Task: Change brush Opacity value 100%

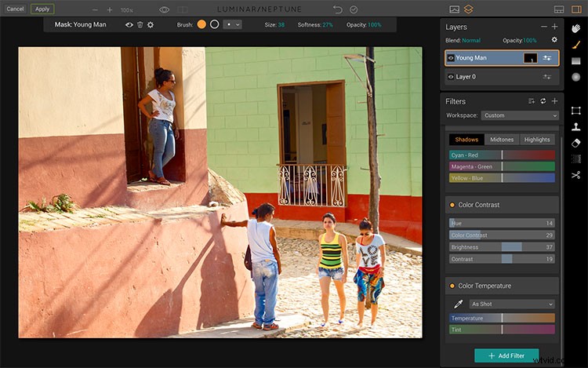Action: coord(375,25)
